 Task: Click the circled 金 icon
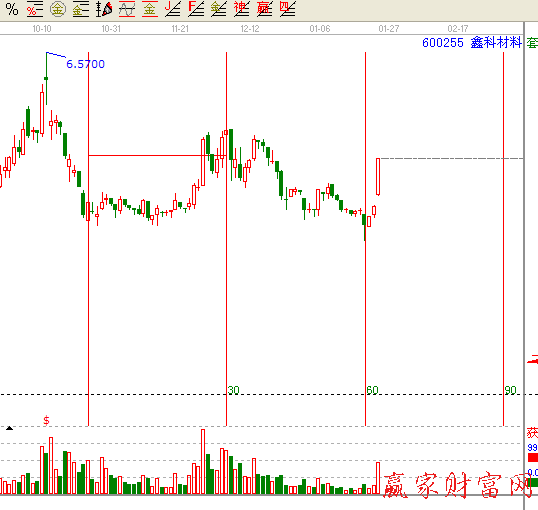point(58,9)
